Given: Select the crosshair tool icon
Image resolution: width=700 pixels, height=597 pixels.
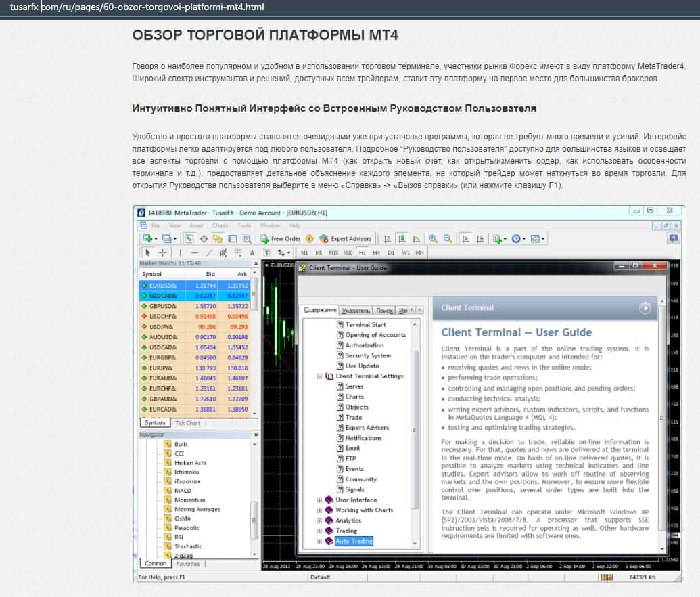Looking at the screenshot, I should [x=162, y=252].
